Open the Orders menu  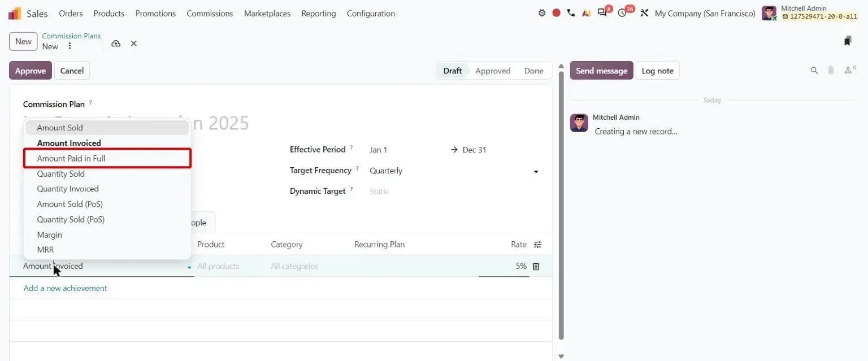71,13
